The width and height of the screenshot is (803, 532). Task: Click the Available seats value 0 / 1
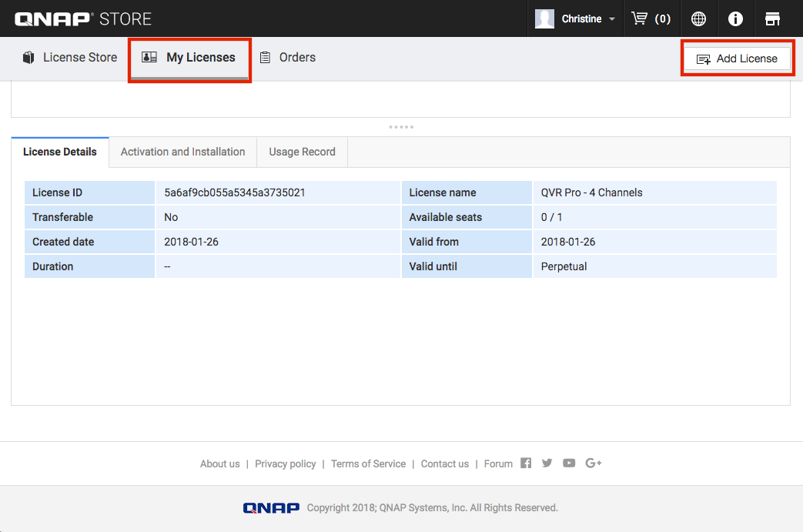pyautogui.click(x=551, y=217)
